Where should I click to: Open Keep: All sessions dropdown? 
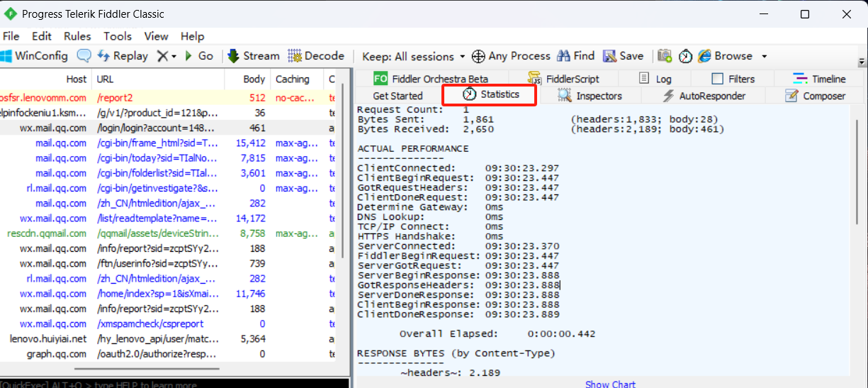point(414,57)
